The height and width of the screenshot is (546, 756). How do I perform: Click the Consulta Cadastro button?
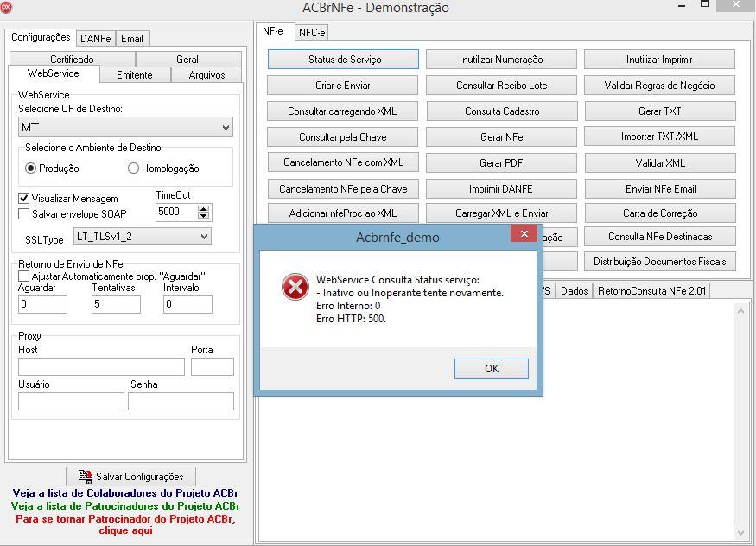[x=501, y=111]
